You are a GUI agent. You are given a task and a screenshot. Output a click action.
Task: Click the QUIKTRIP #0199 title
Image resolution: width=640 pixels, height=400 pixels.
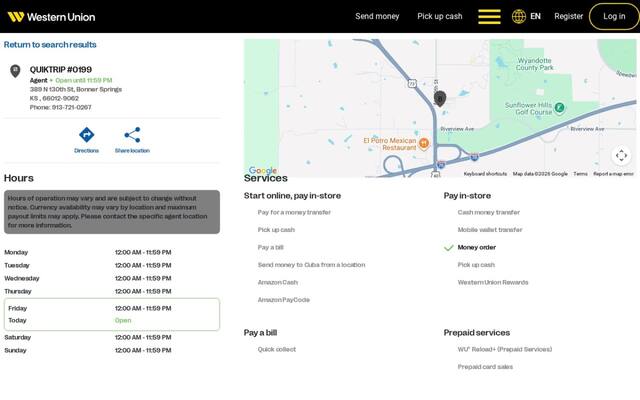(61, 69)
